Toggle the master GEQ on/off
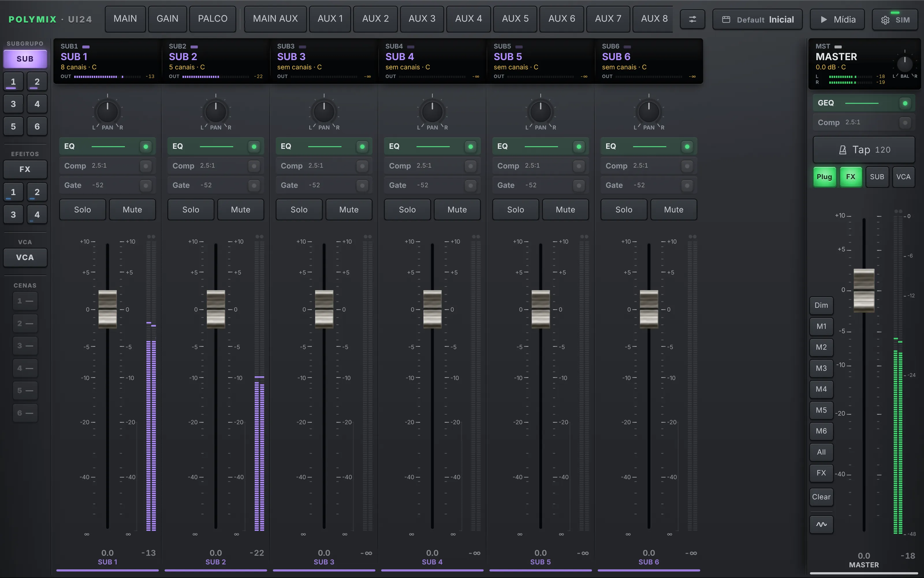This screenshot has width=924, height=578. pos(905,103)
